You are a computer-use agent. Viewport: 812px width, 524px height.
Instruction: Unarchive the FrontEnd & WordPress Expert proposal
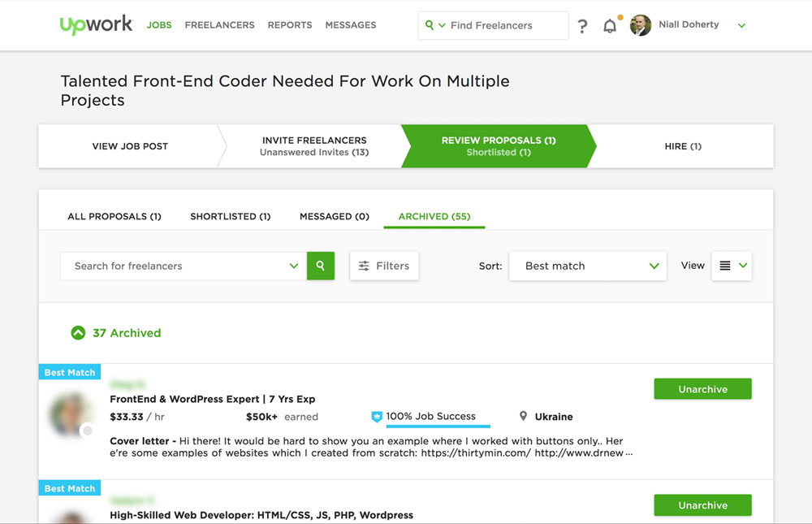702,389
